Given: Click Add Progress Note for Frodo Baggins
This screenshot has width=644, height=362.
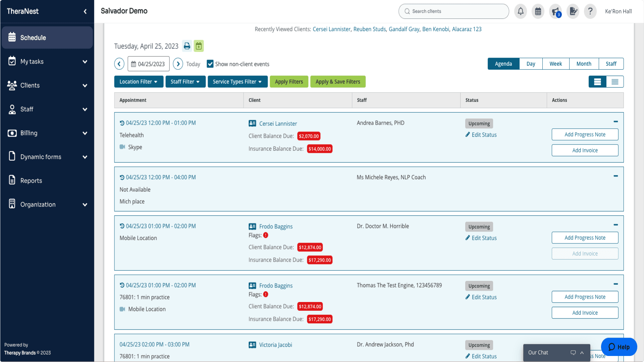Looking at the screenshot, I should pyautogui.click(x=585, y=237).
